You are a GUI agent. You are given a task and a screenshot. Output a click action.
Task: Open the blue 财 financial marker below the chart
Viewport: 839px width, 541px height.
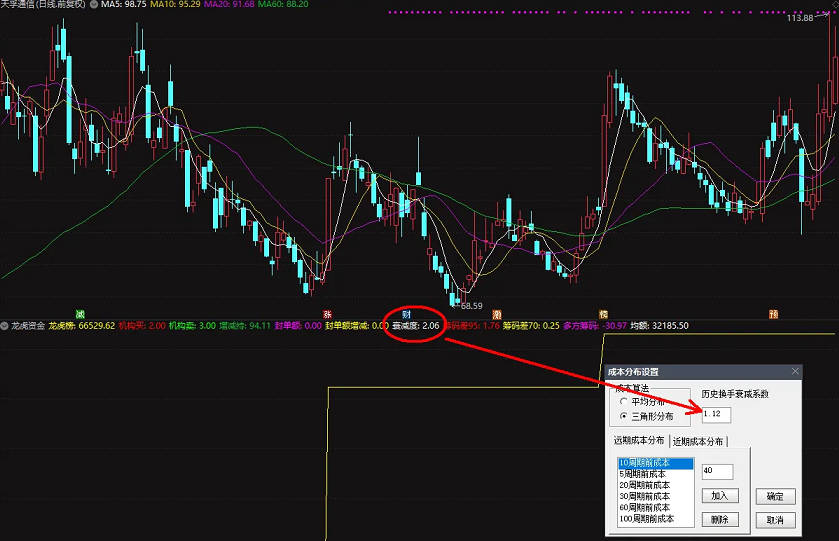pos(406,314)
